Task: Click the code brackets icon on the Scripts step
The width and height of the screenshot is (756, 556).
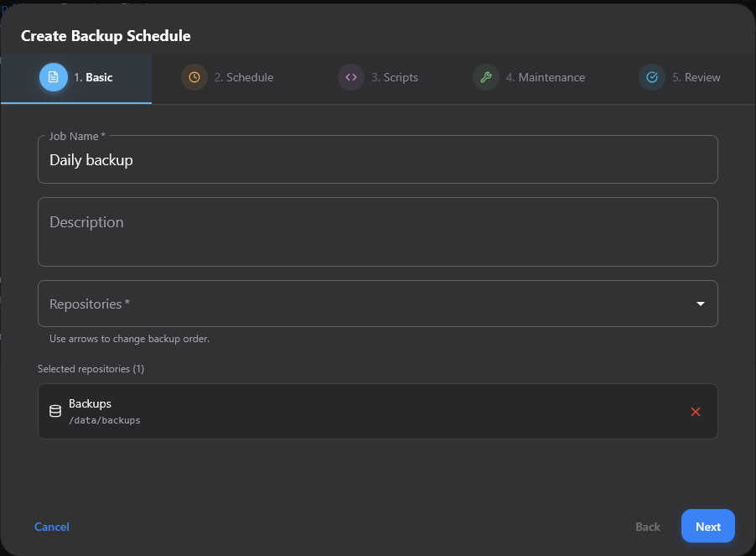Action: tap(350, 77)
